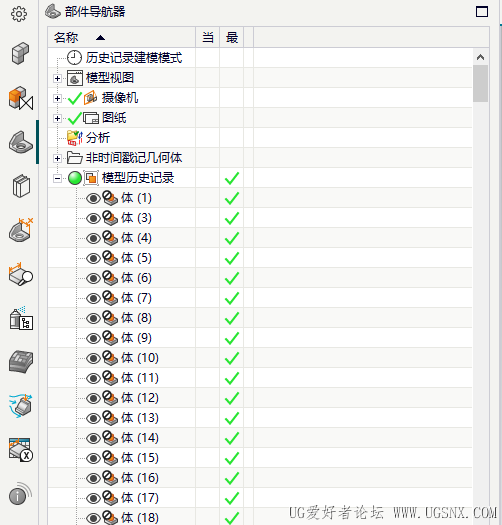Open the Assembly Navigator cube icon
Image resolution: width=502 pixels, height=525 pixels.
pos(20,53)
